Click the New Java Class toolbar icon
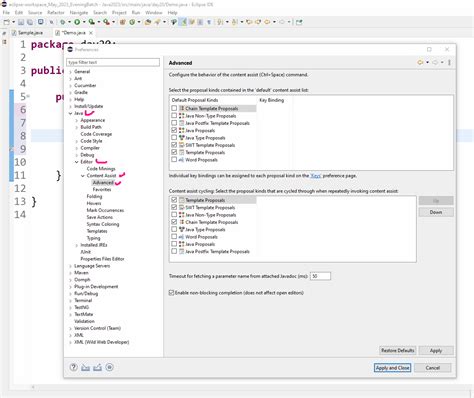Screen dimensions: 474x398 132,22
